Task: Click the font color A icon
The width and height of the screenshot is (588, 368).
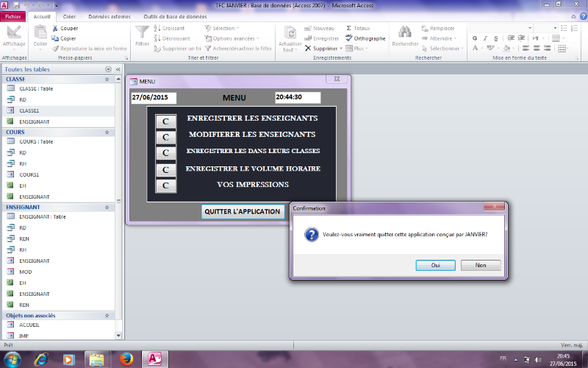Action: [475, 49]
